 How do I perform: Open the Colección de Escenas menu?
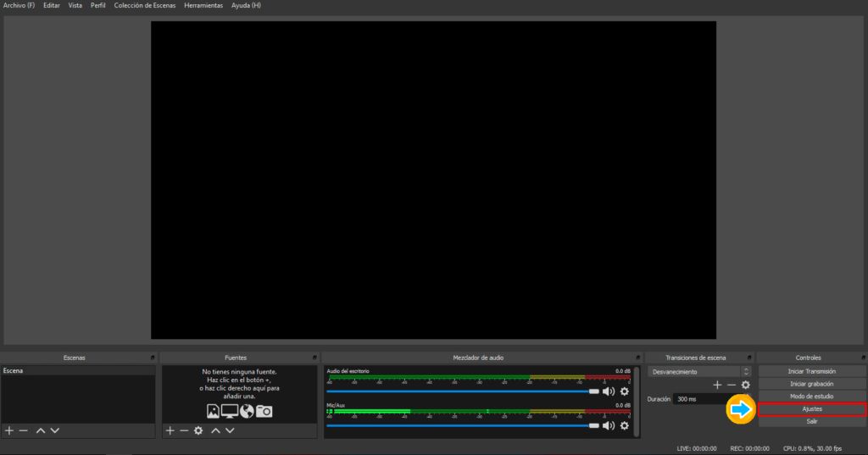tap(145, 6)
